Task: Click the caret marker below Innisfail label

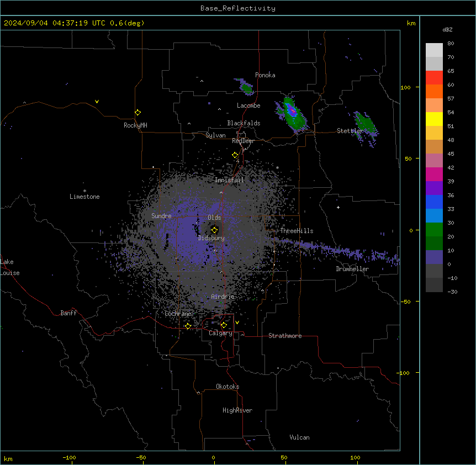Action: [221, 193]
